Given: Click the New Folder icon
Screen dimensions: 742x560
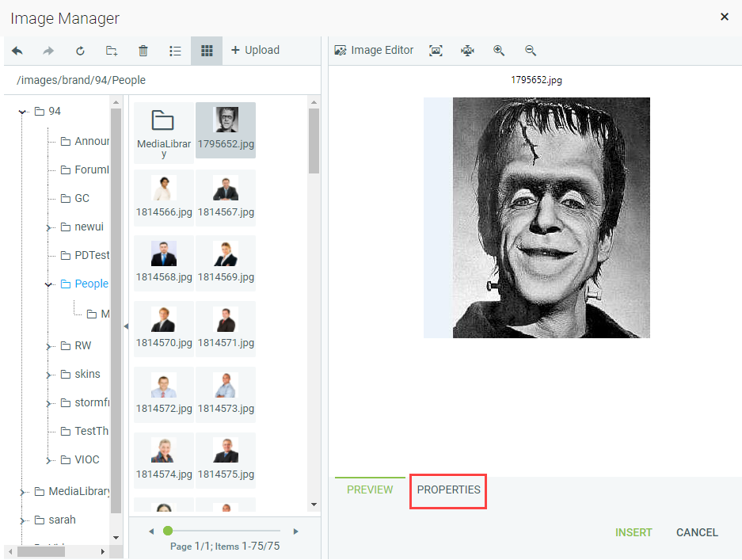Looking at the screenshot, I should point(112,51).
